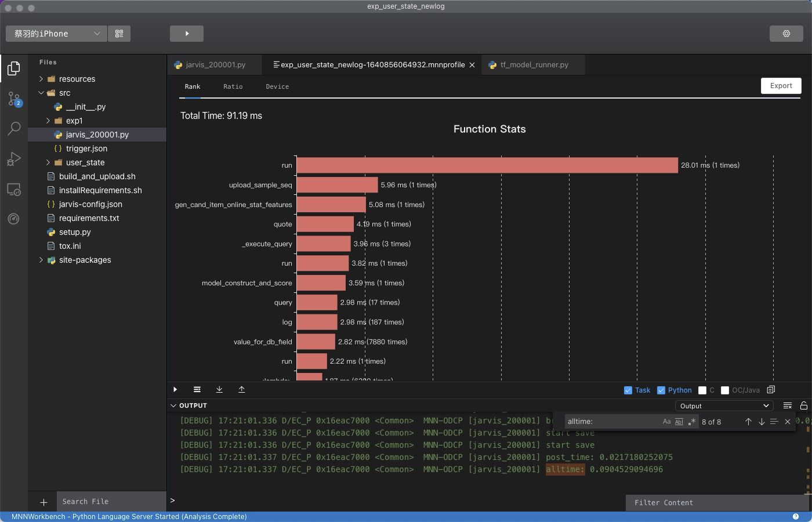This screenshot has width=812, height=522.
Task: Go to previous match in find box
Action: pos(748,422)
